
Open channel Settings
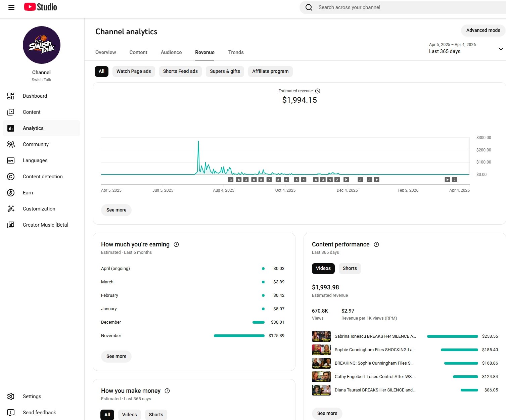[x=32, y=396]
